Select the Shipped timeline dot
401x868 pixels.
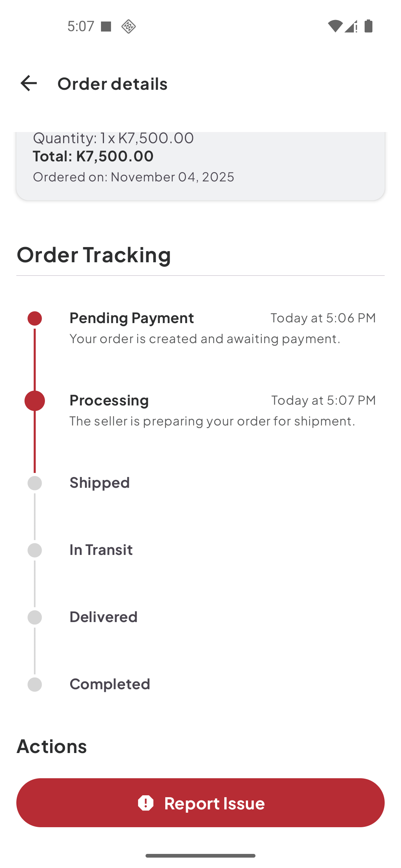coord(35,483)
